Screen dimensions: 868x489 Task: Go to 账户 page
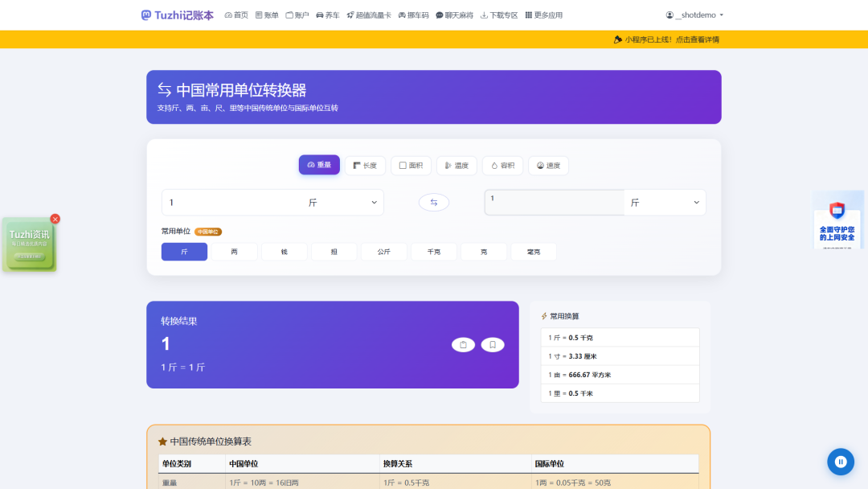pyautogui.click(x=297, y=15)
